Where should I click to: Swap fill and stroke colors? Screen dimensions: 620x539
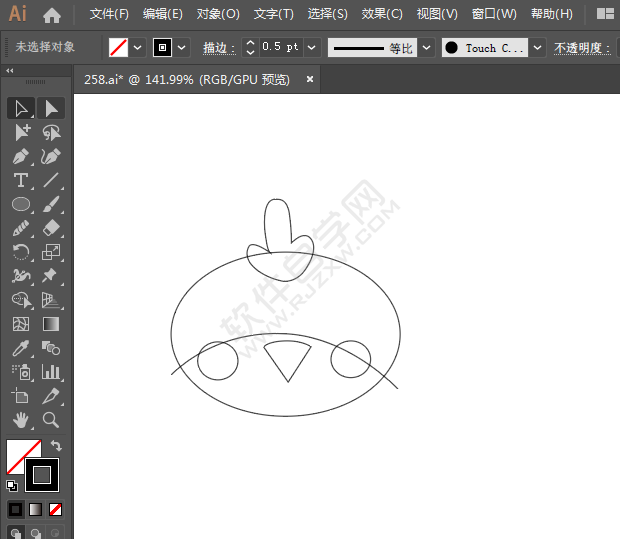click(x=56, y=446)
